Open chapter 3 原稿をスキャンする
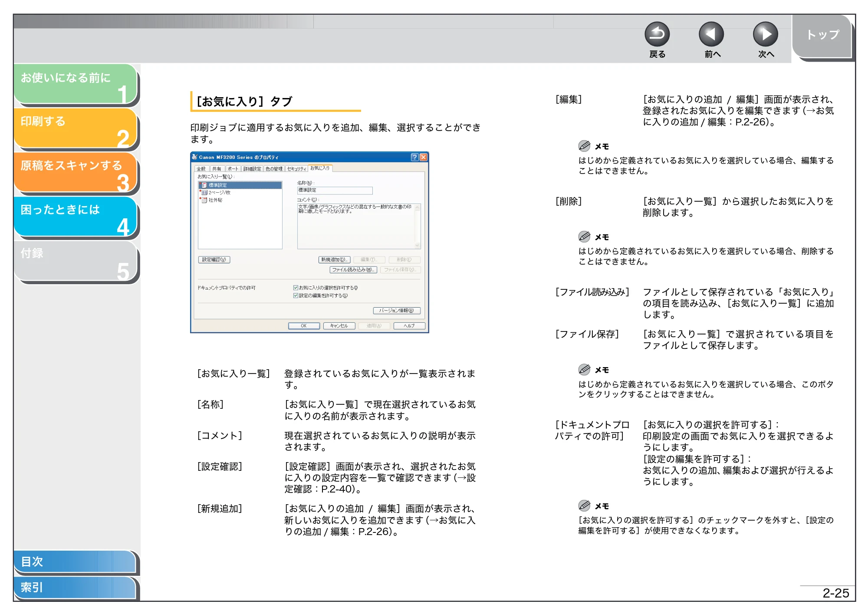The height and width of the screenshot is (614, 868). (x=76, y=173)
